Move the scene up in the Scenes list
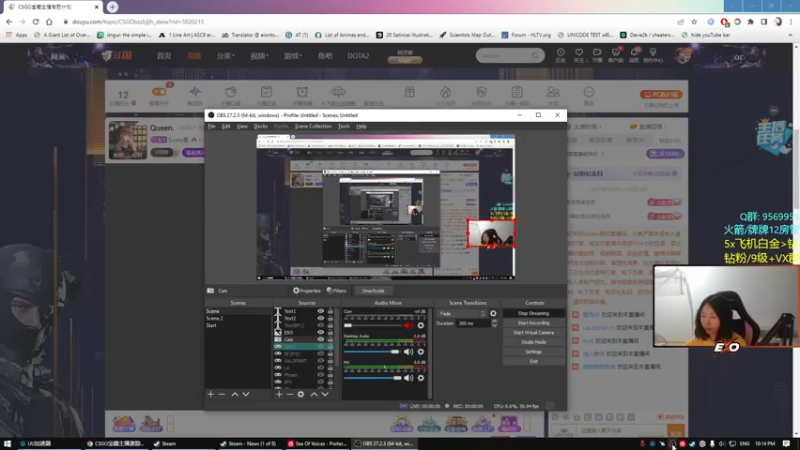The height and width of the screenshot is (450, 800). (x=235, y=394)
